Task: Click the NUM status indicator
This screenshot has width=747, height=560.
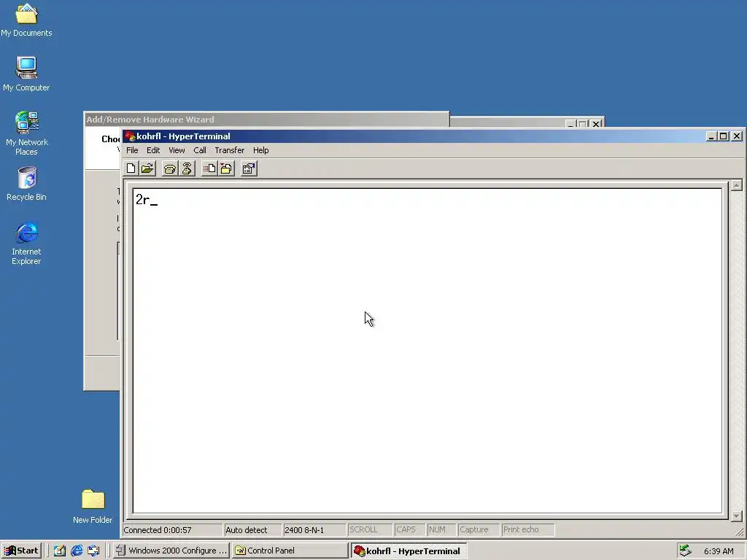Action: 441,530
